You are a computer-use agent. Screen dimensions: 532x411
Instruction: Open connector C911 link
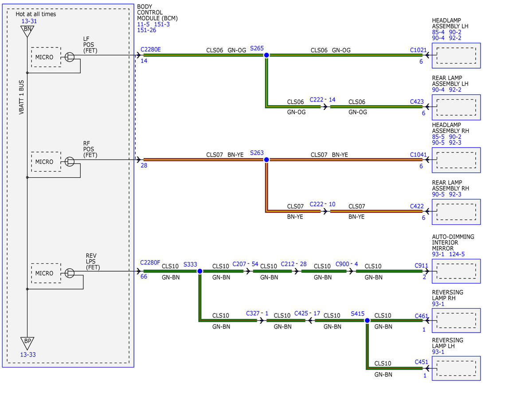click(x=421, y=266)
